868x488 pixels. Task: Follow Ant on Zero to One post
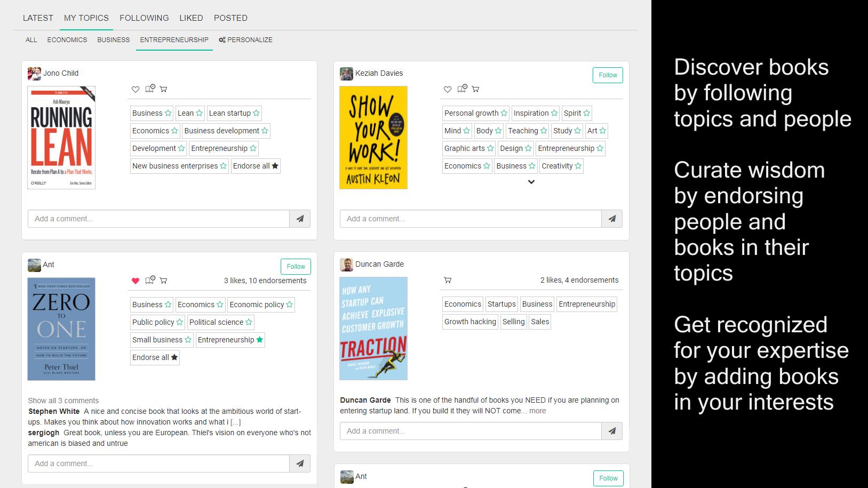coord(296,267)
